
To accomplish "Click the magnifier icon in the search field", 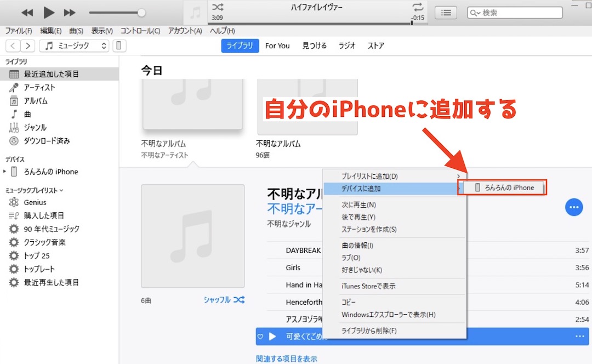I will pyautogui.click(x=473, y=12).
